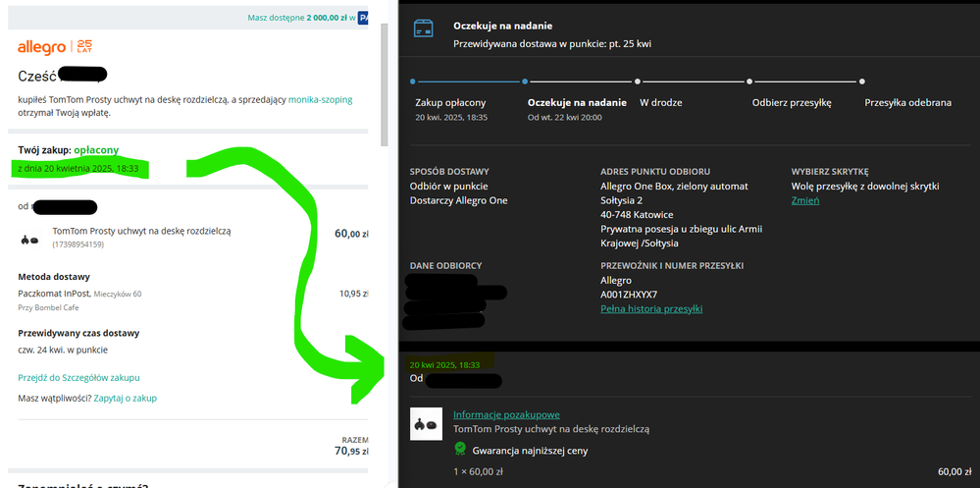Open Informacje pozakupowe link
Viewport: 980px width, 488px height.
tap(506, 414)
